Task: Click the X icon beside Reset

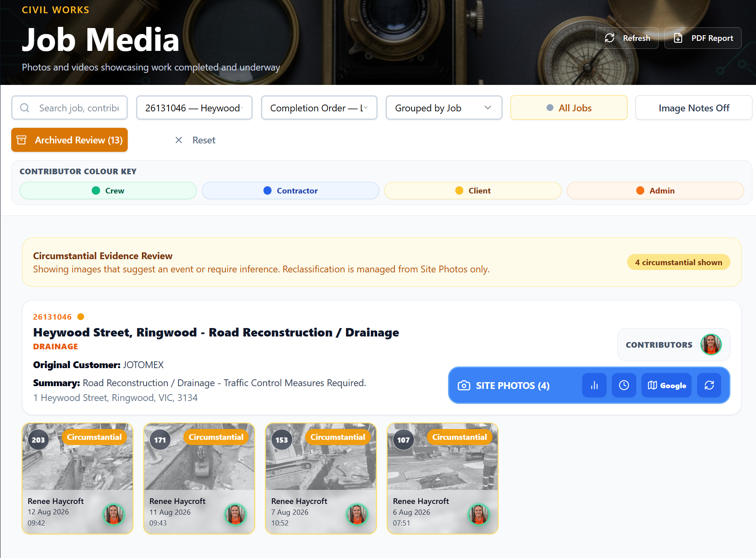Action: click(179, 140)
